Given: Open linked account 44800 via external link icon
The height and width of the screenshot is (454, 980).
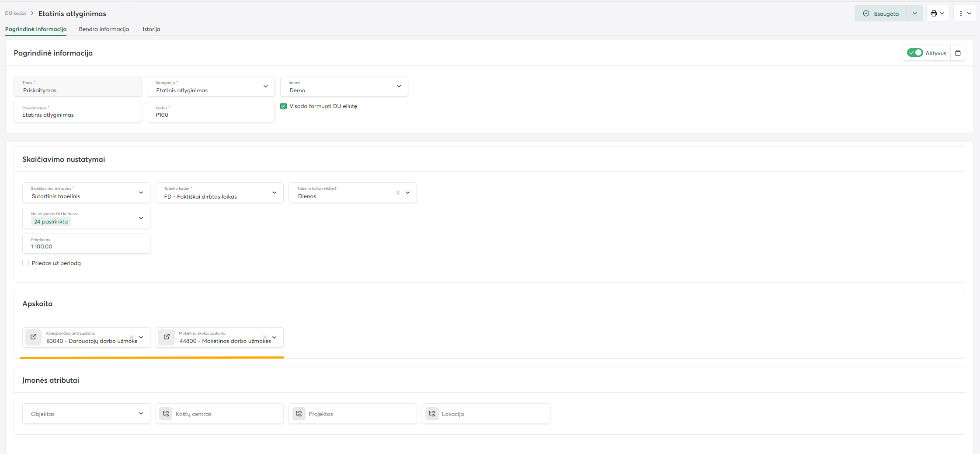Looking at the screenshot, I should [x=167, y=337].
